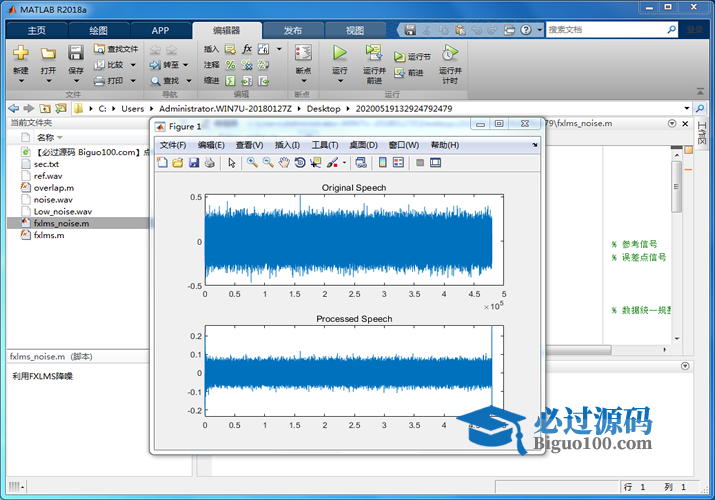
Task: Select Low_noise.wav in file list
Action: tap(62, 211)
